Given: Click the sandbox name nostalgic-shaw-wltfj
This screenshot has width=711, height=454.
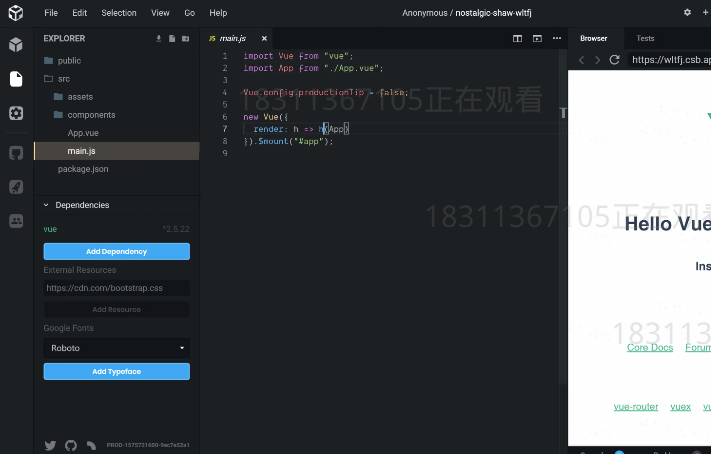Looking at the screenshot, I should coord(493,13).
